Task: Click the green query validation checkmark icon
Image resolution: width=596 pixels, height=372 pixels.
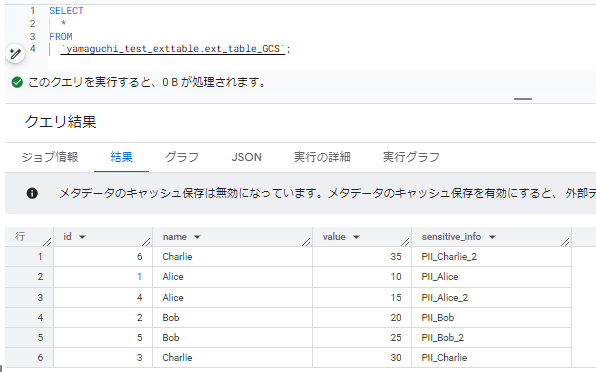Action: tap(17, 82)
